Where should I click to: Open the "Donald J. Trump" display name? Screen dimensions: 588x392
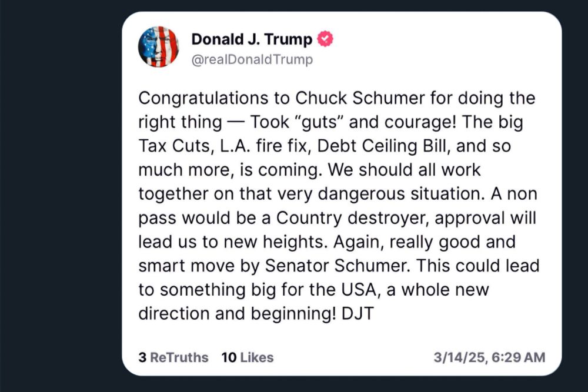(251, 39)
